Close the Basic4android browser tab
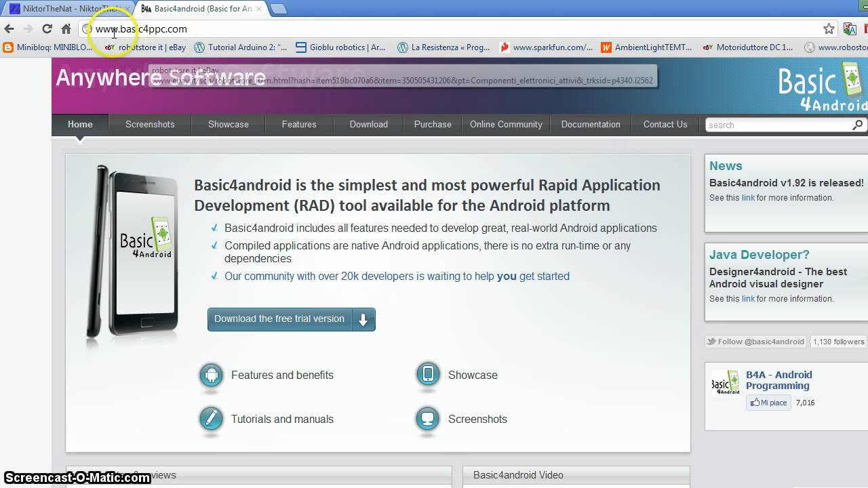The height and width of the screenshot is (488, 868). point(259,9)
